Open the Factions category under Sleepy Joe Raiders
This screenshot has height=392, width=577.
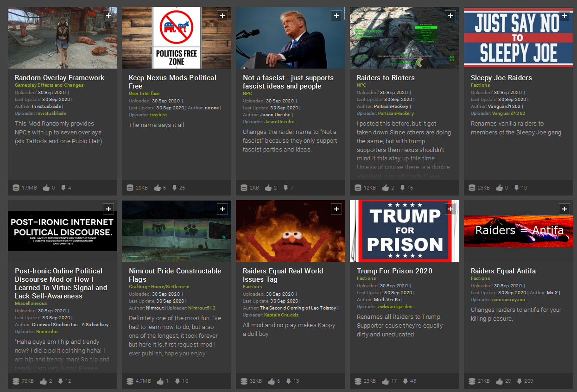(480, 85)
